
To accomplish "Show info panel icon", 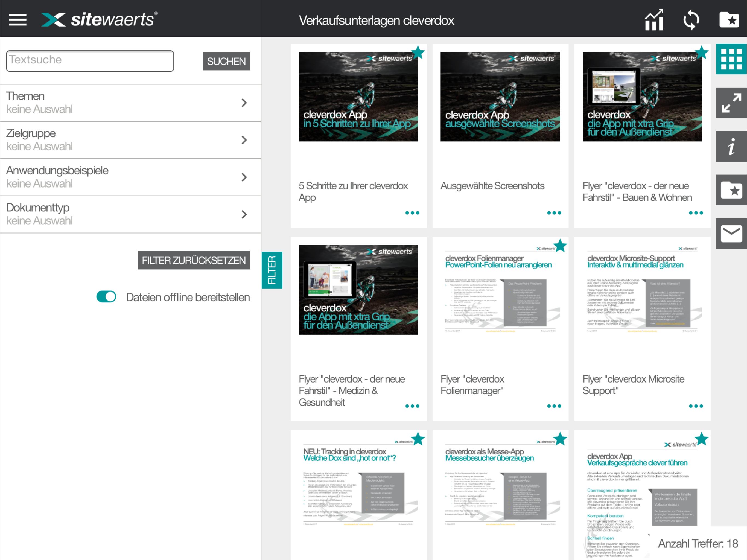I will point(731,147).
